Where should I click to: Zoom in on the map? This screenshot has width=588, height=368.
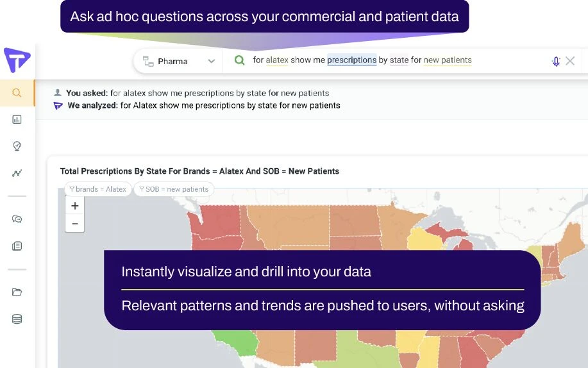click(x=75, y=206)
